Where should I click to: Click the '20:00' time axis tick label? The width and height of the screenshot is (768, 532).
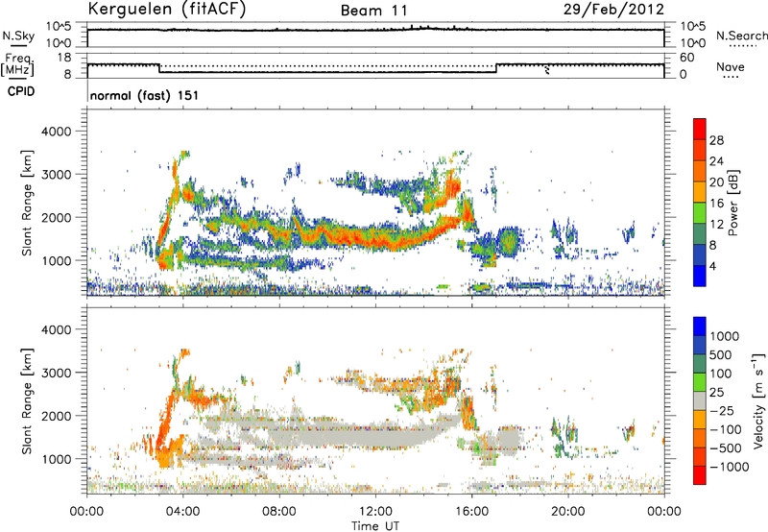[568, 512]
